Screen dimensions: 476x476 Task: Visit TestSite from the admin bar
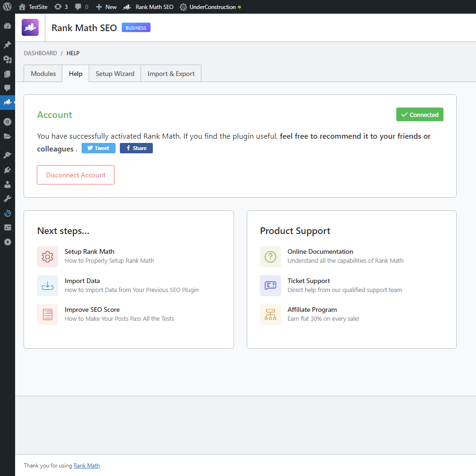click(x=33, y=7)
